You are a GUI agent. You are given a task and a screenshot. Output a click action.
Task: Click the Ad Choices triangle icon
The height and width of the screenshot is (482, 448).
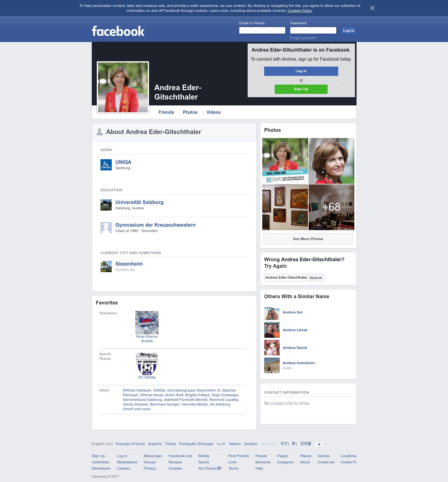220,468
